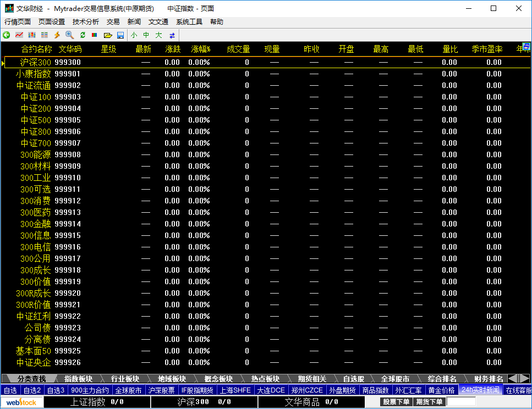The height and width of the screenshot is (409, 532).
Task: Click the 大连DCE button
Action: [271, 390]
